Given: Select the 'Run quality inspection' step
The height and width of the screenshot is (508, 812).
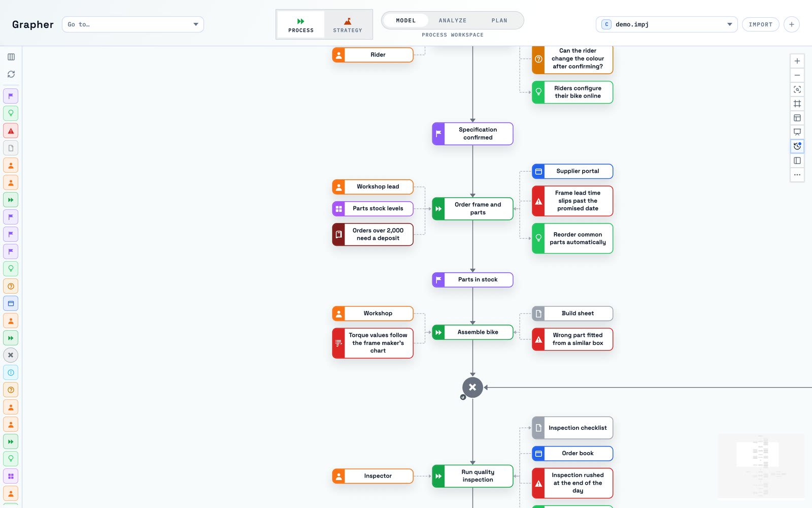Looking at the screenshot, I should click(472, 476).
